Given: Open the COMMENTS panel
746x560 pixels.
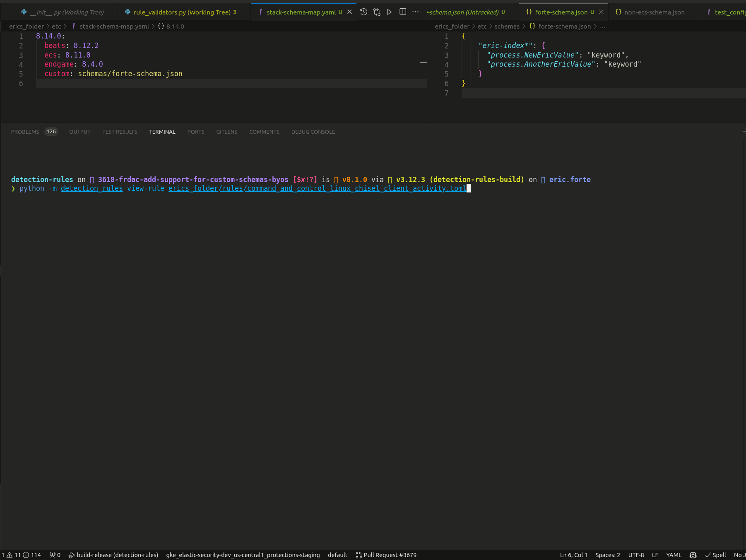Looking at the screenshot, I should pyautogui.click(x=264, y=132).
